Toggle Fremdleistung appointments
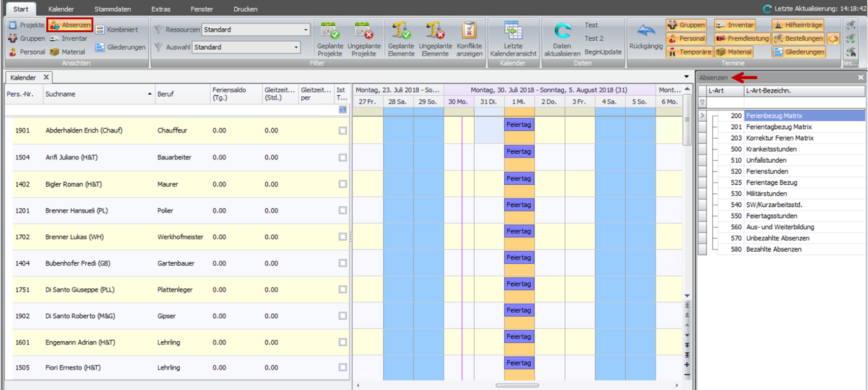Screen dimensions: 868x390 742,38
